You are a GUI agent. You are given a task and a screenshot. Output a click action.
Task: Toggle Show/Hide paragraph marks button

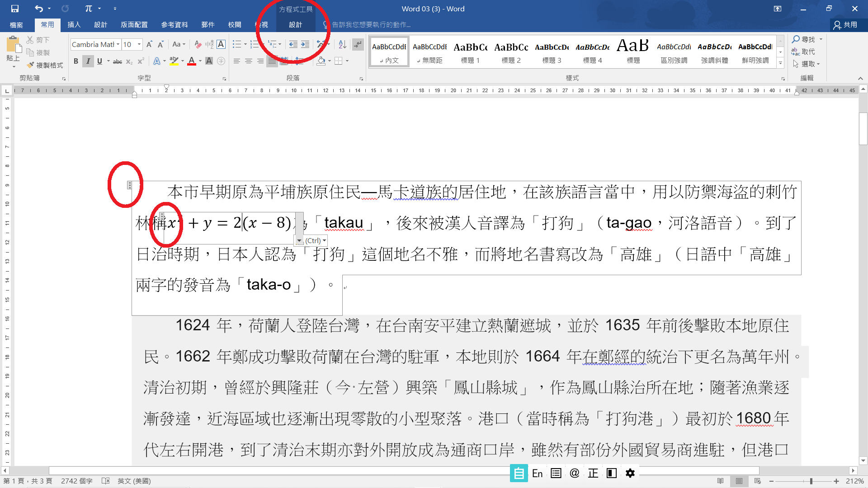coord(358,44)
